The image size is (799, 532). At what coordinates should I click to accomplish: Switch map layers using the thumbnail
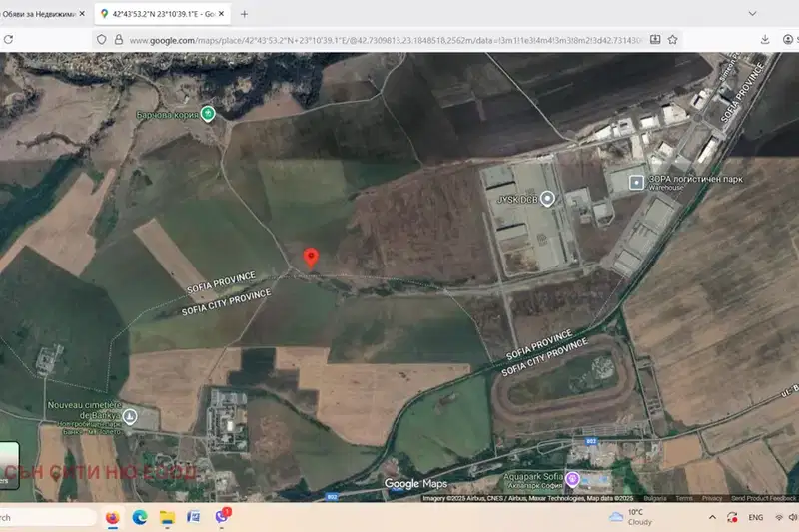click(x=8, y=465)
